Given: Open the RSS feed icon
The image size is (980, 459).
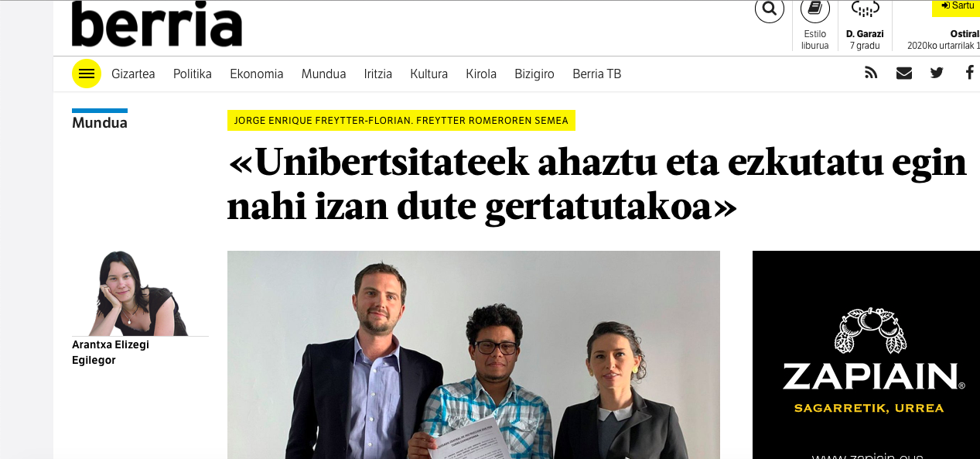Looking at the screenshot, I should click(x=871, y=74).
